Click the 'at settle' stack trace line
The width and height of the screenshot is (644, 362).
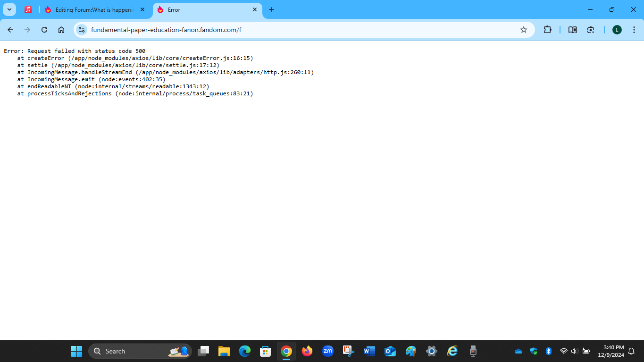118,65
